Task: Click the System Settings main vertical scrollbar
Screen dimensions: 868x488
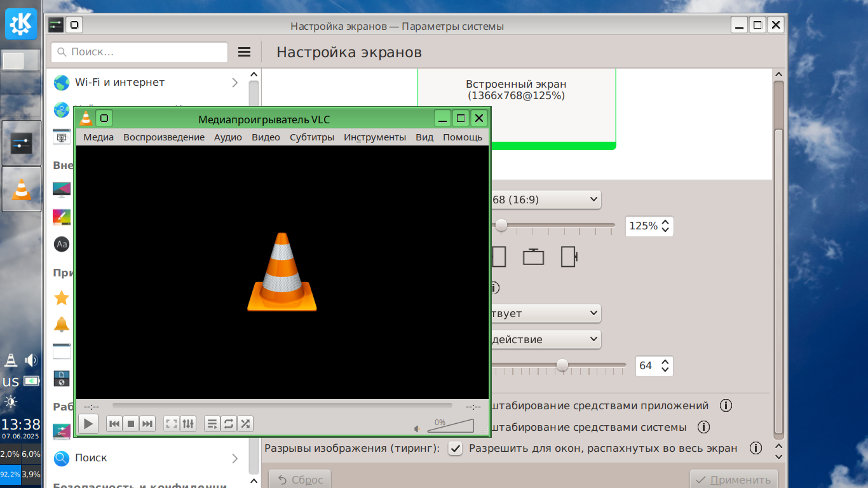Action: (x=779, y=283)
